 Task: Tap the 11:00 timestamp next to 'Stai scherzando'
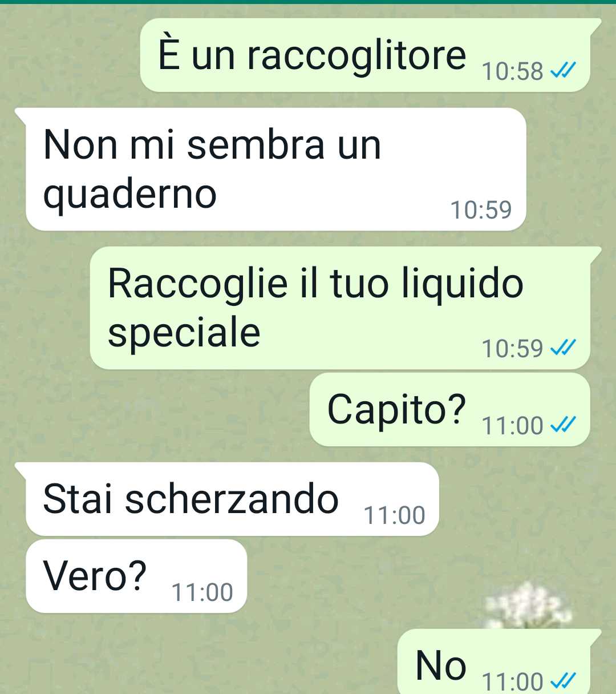[394, 515]
